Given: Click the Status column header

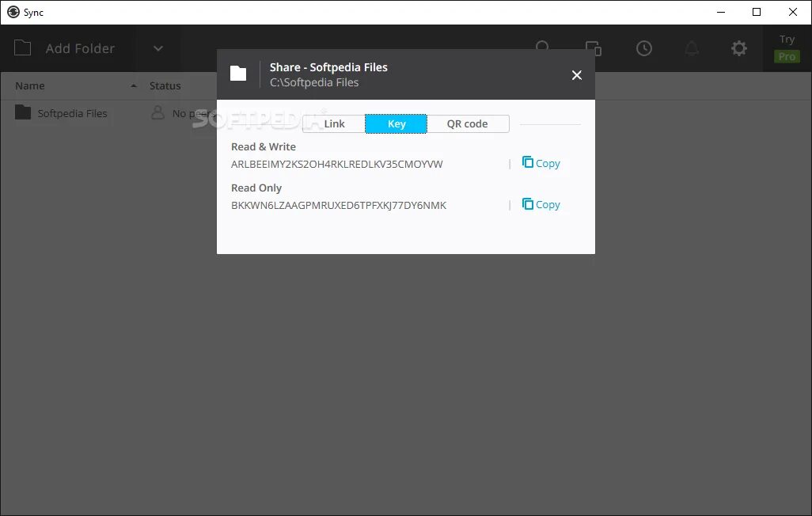Looking at the screenshot, I should [x=165, y=86].
